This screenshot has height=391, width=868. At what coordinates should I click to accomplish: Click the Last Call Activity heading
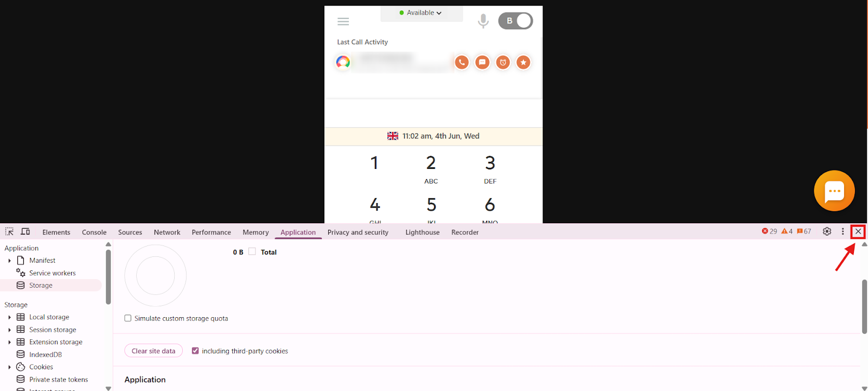pyautogui.click(x=362, y=42)
